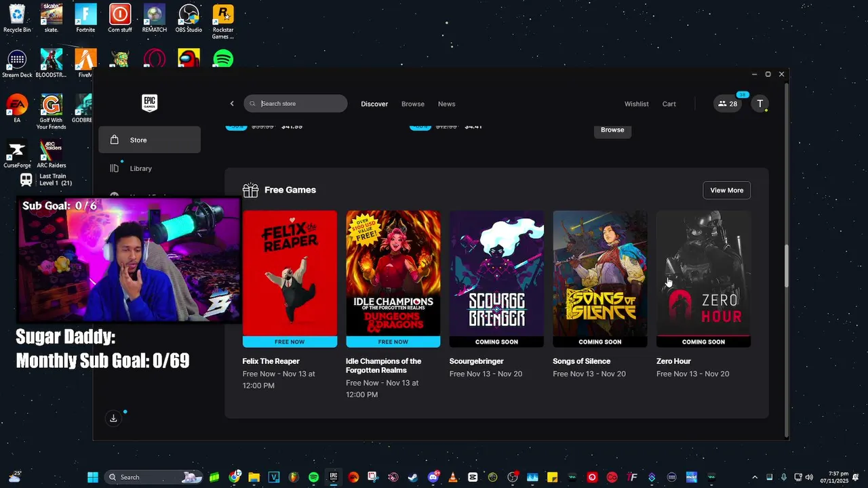This screenshot has width=868, height=488.
Task: Launch CurseForge desktop shortcut
Action: pyautogui.click(x=17, y=155)
